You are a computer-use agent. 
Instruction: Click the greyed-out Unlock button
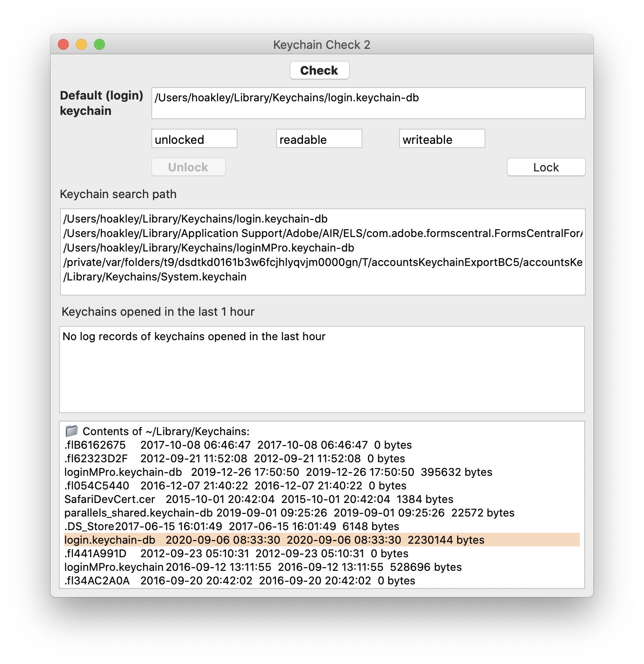point(188,167)
